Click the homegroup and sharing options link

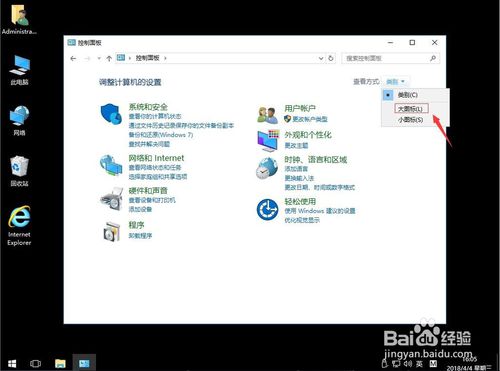[158, 177]
